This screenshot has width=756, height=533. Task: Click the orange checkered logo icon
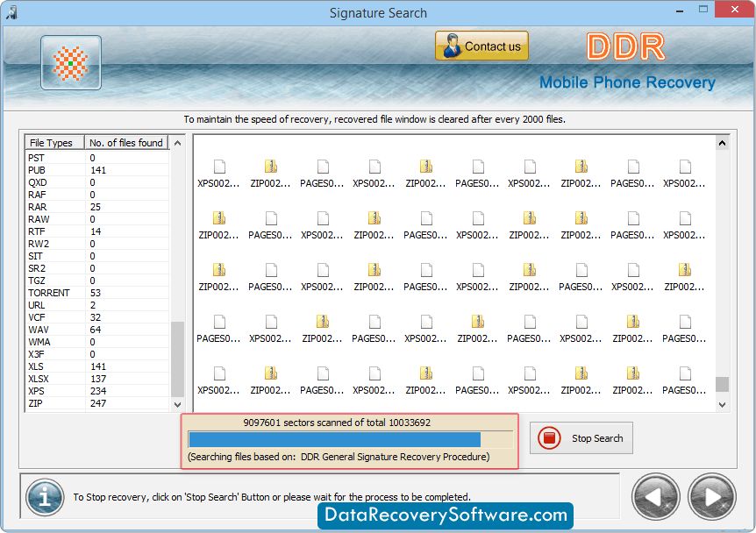coord(71,62)
